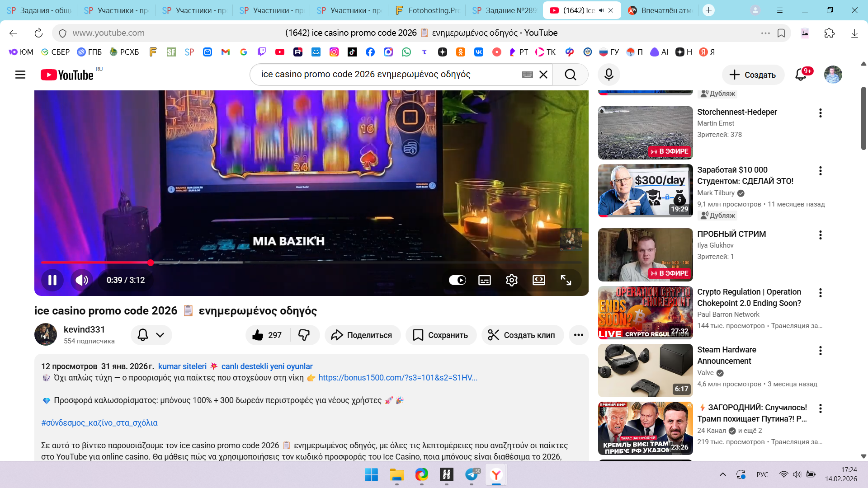Open the YouTube hamburger guide menu

[20, 75]
